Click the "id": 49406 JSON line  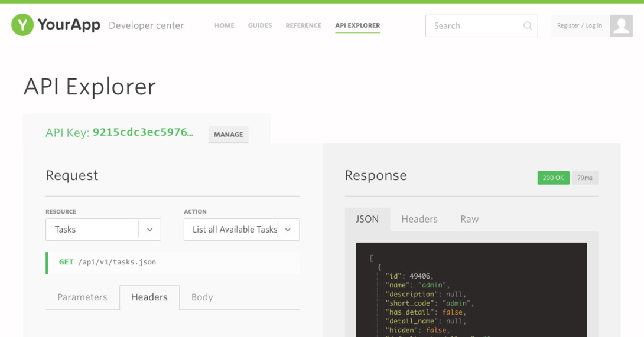point(409,276)
